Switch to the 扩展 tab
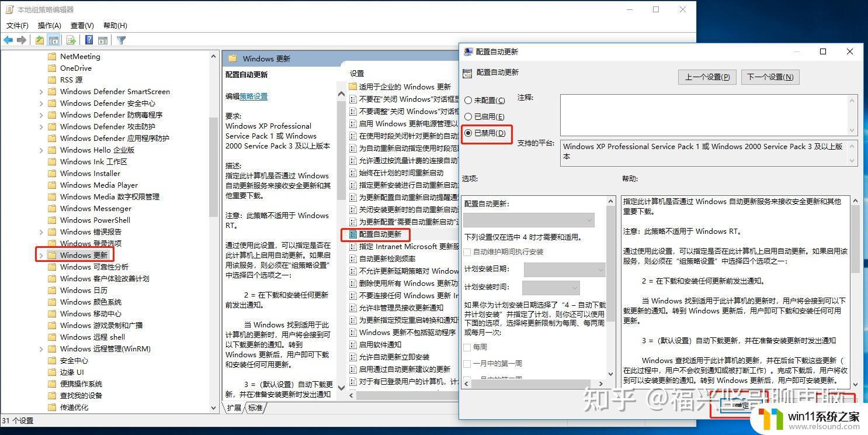The image size is (868, 435). tap(234, 408)
